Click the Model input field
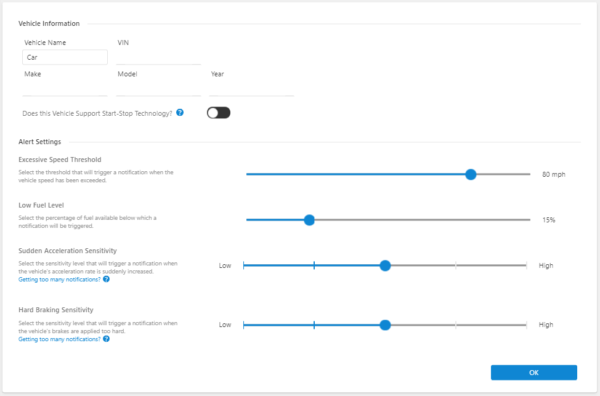The image size is (600, 396). pos(158,88)
